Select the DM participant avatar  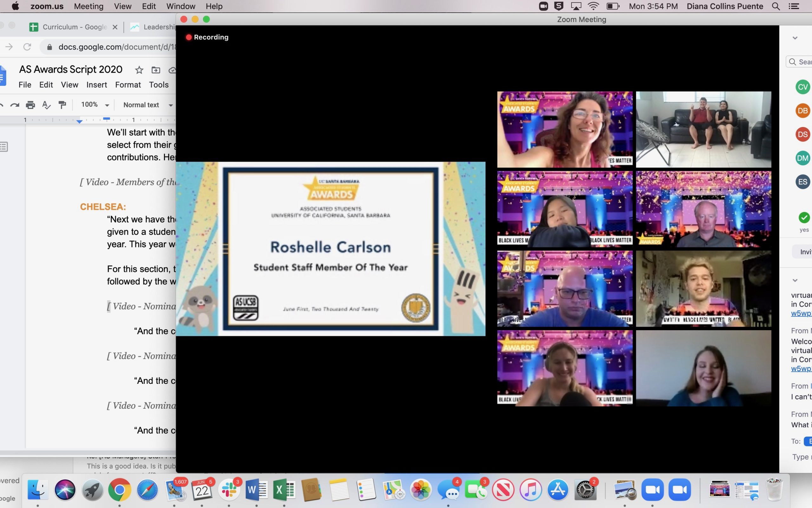(802, 158)
